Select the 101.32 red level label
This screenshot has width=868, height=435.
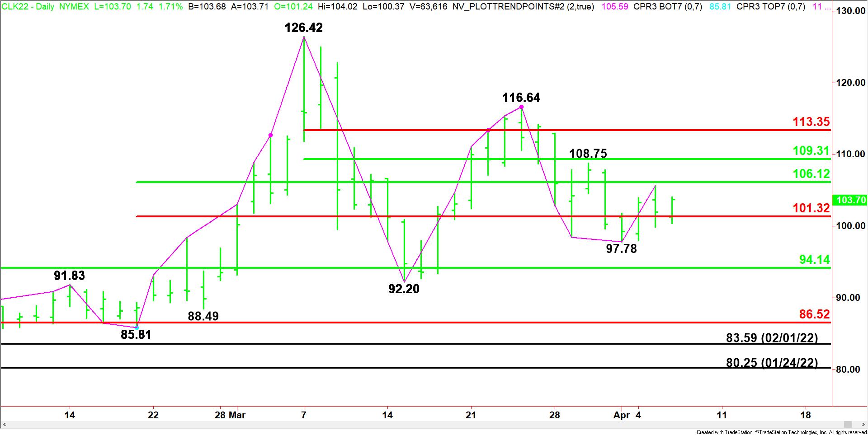[x=811, y=208]
